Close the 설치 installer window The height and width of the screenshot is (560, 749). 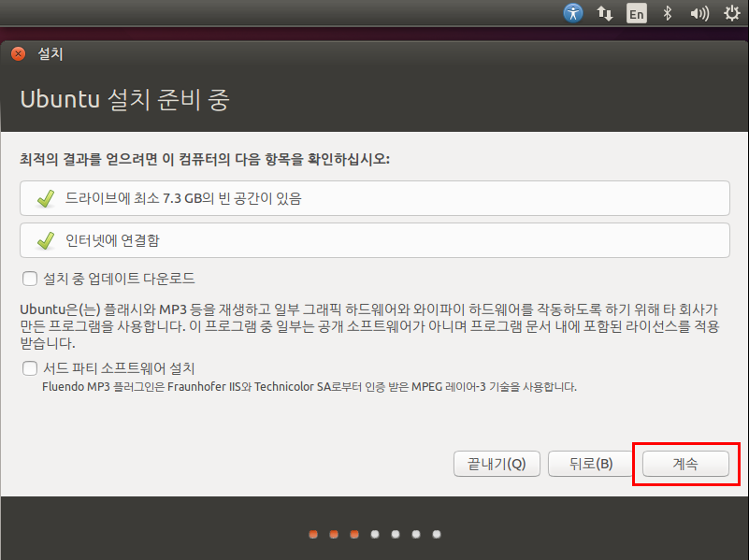point(18,53)
